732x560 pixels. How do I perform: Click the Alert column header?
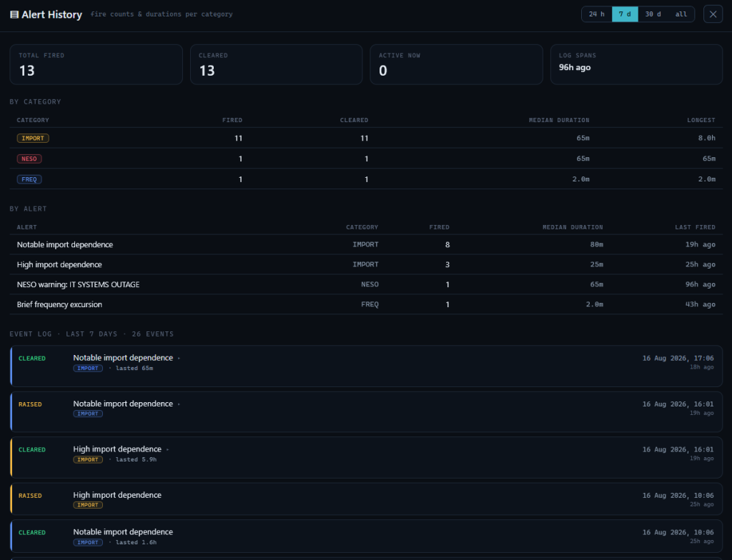(x=26, y=227)
